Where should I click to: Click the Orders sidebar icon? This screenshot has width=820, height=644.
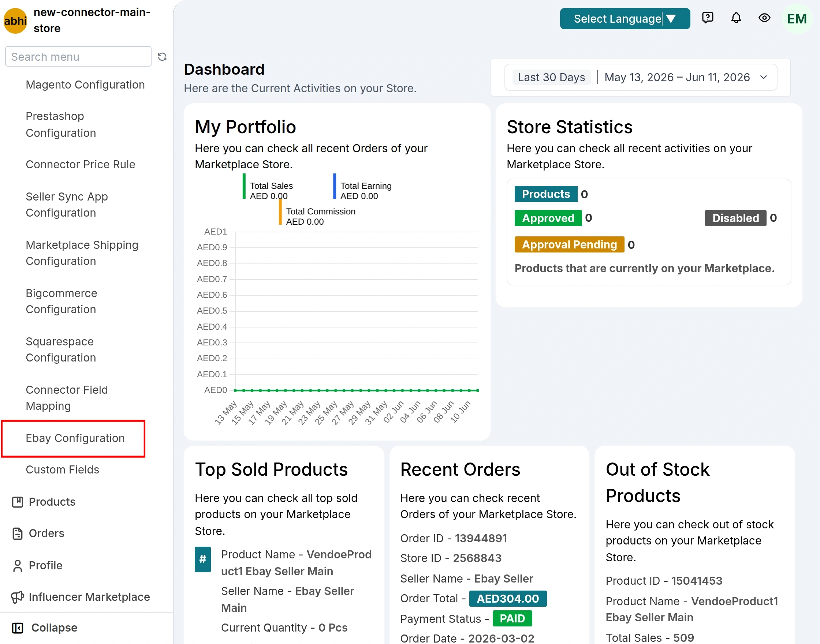[17, 533]
